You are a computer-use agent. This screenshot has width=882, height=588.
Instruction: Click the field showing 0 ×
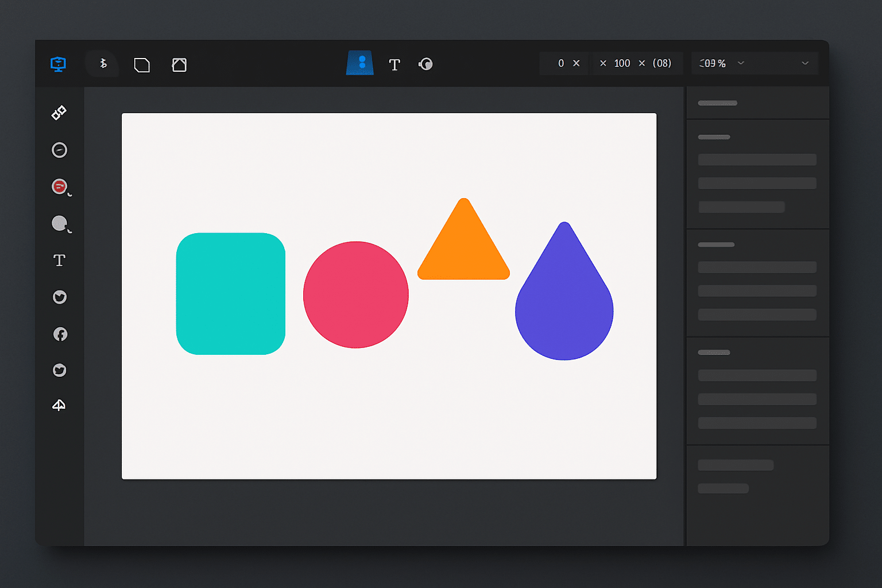(564, 63)
